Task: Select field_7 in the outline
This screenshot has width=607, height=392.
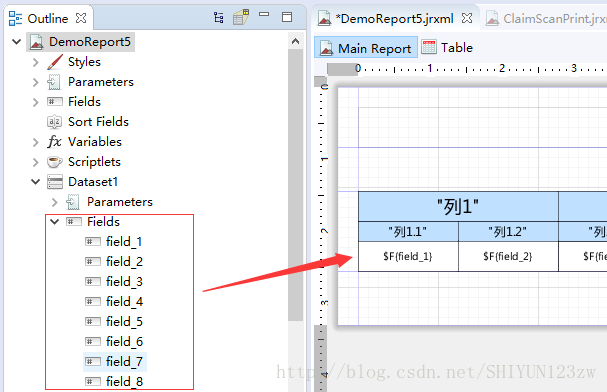Action: (115, 361)
